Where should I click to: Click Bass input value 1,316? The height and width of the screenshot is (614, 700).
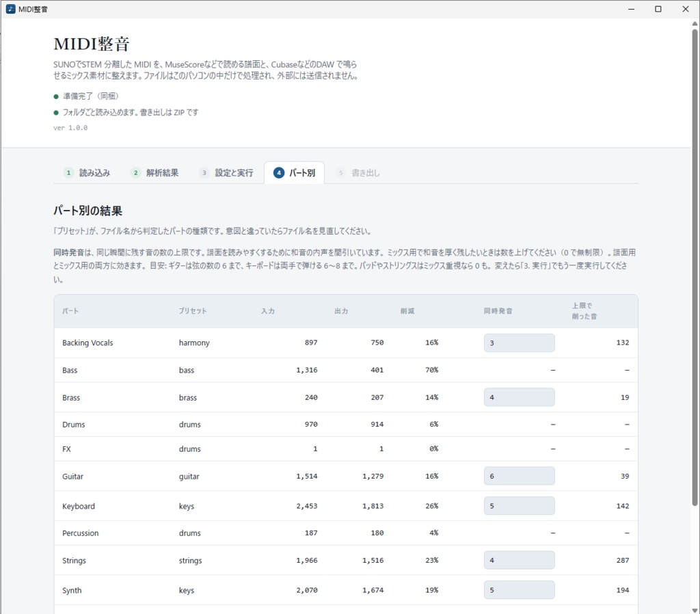[307, 370]
